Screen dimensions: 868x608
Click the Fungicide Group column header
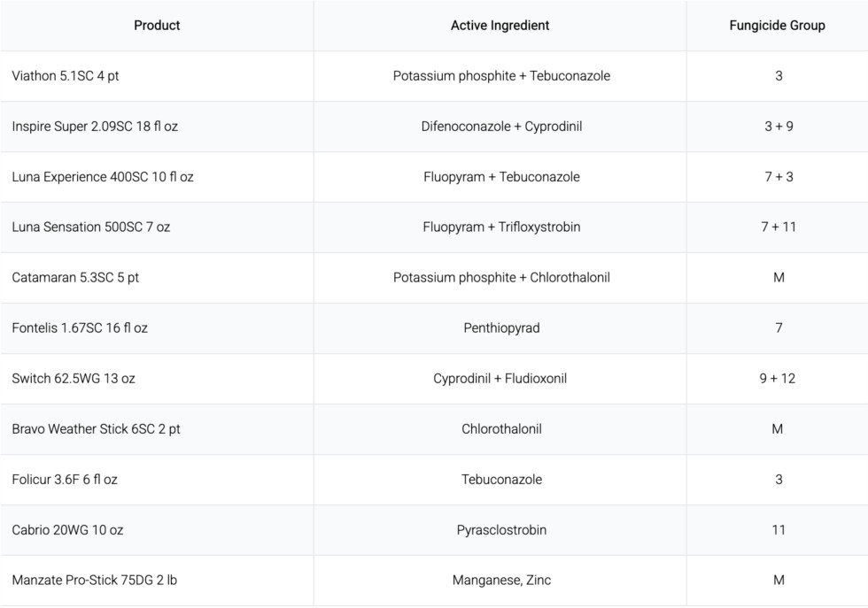coord(778,26)
